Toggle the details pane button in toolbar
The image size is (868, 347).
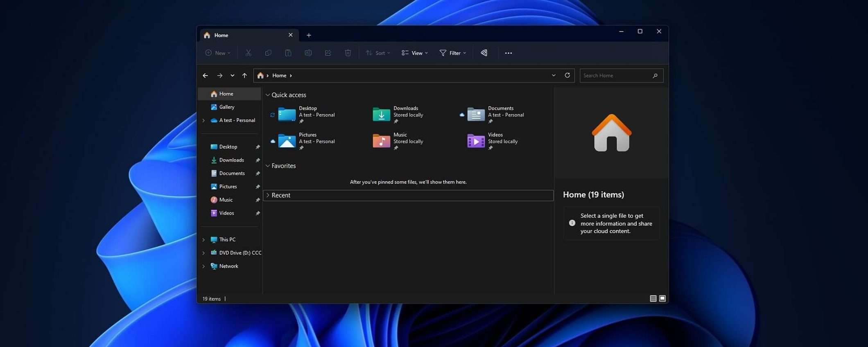tap(484, 53)
